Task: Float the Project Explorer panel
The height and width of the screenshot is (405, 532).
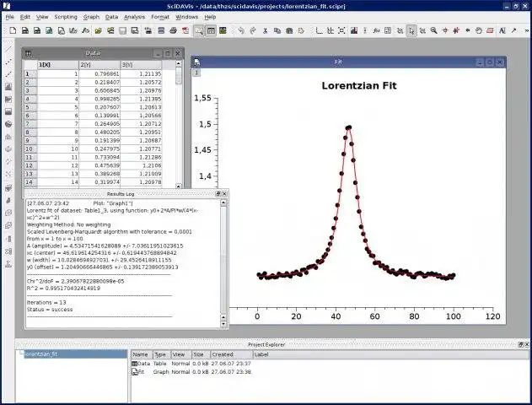Action: [520, 344]
